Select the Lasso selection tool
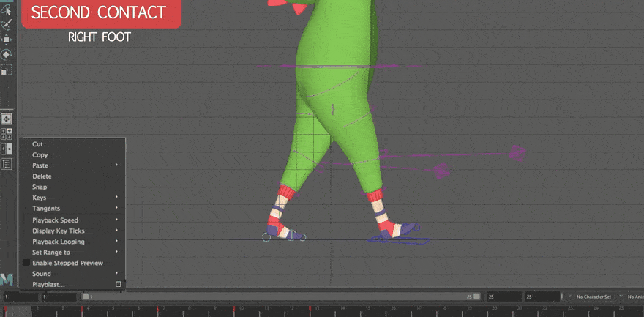Image resolution: width=644 pixels, height=317 pixels. click(x=7, y=10)
